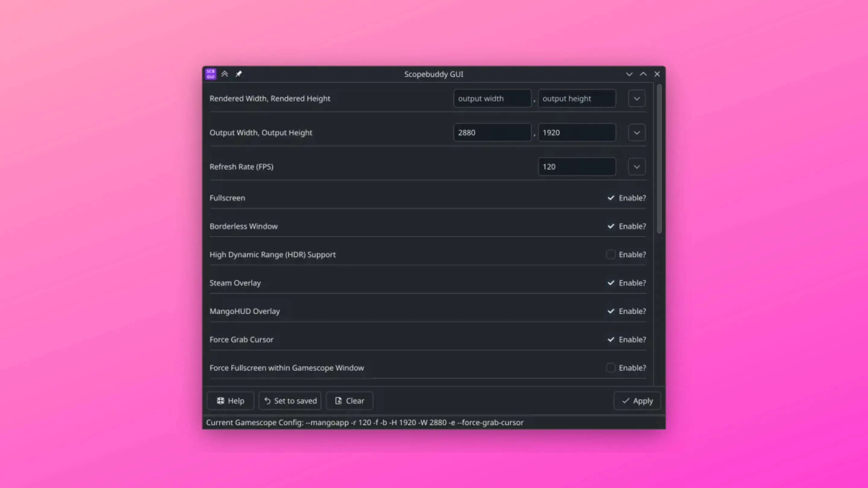Open the Rendered Width/Height preset dropdown
Viewport: 868px width, 488px height.
637,99
